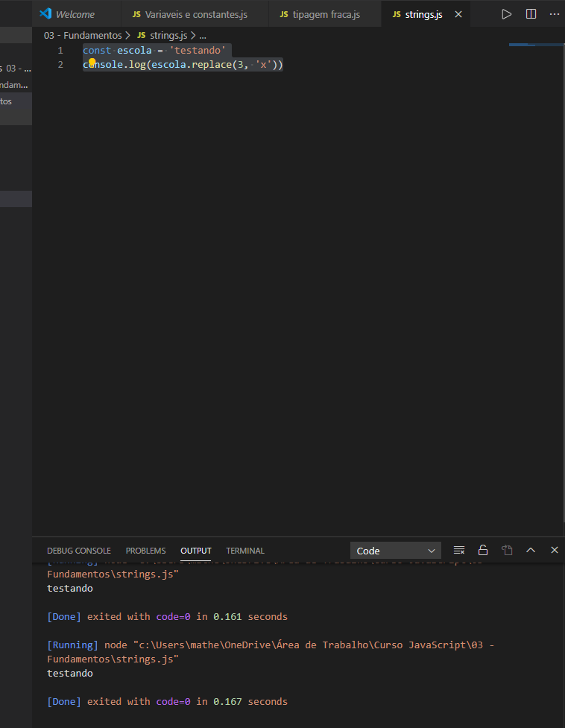
Task: Toggle output scroll lock
Action: (x=483, y=551)
